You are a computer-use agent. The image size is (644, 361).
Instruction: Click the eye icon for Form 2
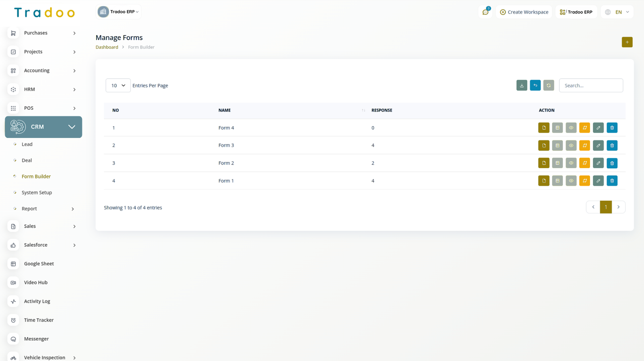[571, 163]
